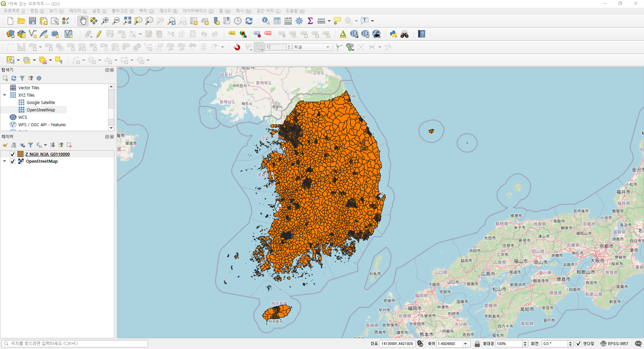Open the Python console icon

(x=393, y=34)
